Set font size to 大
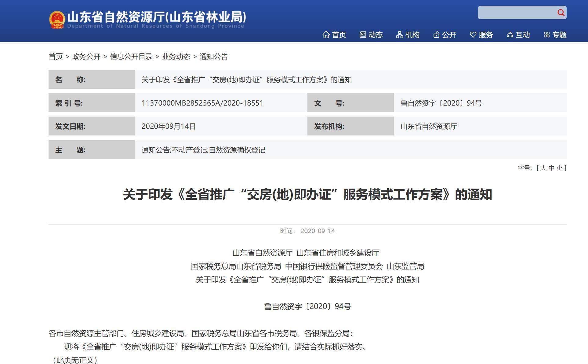The height and width of the screenshot is (364, 588). [543, 168]
